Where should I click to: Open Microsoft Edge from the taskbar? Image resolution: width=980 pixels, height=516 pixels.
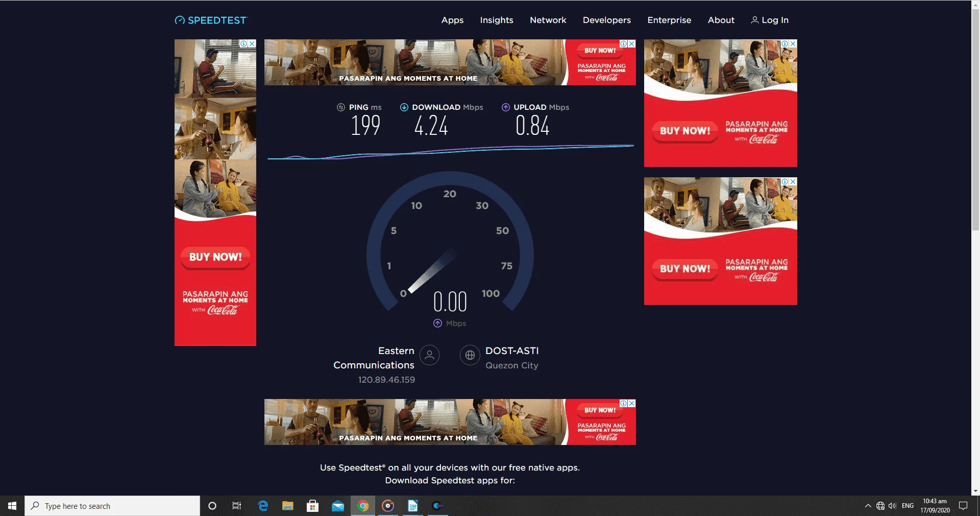(x=263, y=506)
